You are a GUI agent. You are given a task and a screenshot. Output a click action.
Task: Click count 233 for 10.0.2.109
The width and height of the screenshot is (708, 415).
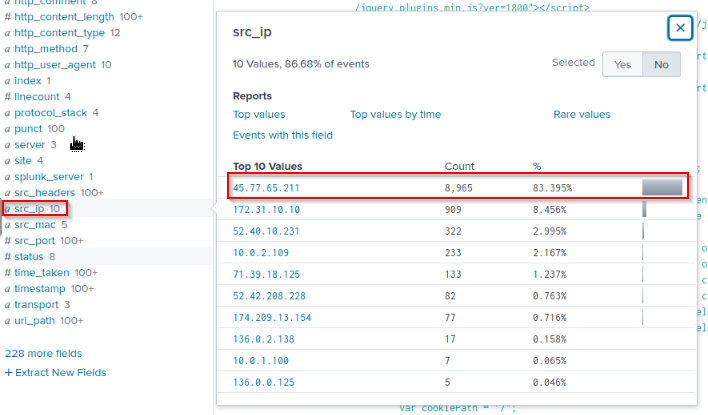tap(453, 253)
